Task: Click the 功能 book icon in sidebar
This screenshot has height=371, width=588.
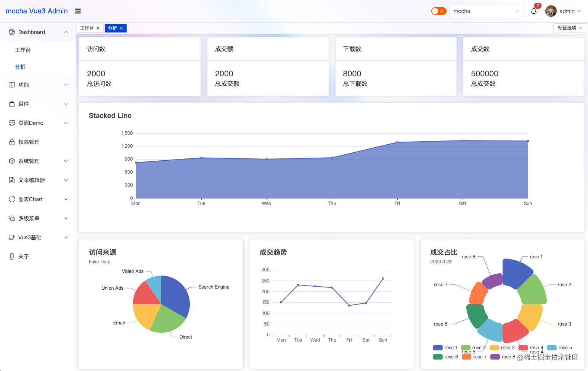Action: click(x=12, y=85)
